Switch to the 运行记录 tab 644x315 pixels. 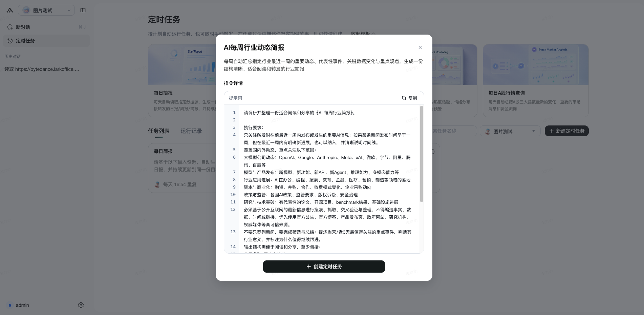pyautogui.click(x=191, y=131)
